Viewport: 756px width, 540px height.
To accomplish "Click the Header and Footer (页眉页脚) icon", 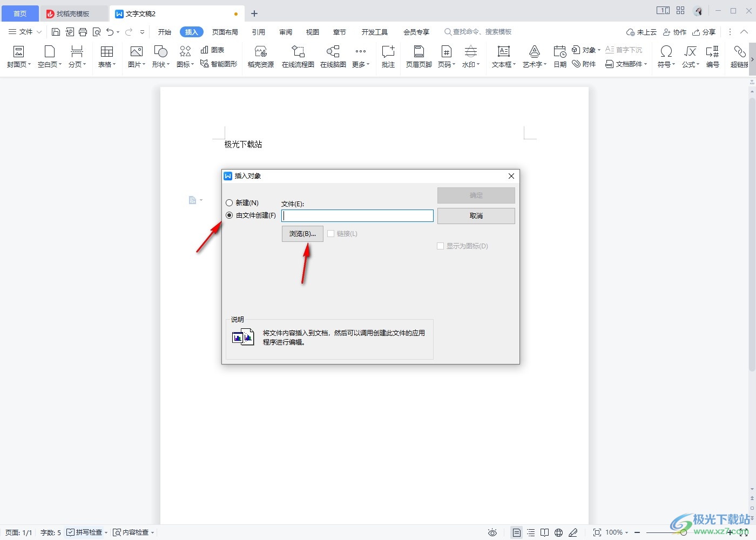I will pyautogui.click(x=419, y=57).
